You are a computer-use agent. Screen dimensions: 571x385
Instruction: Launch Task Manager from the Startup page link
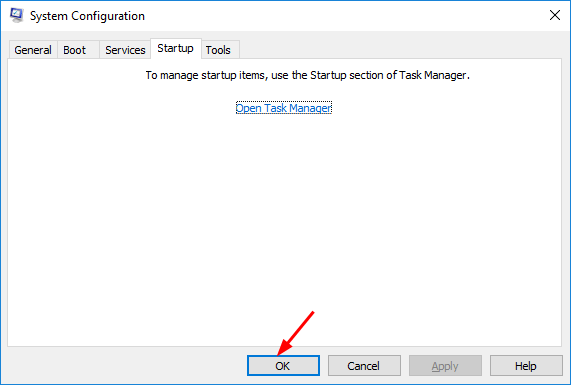pos(284,108)
